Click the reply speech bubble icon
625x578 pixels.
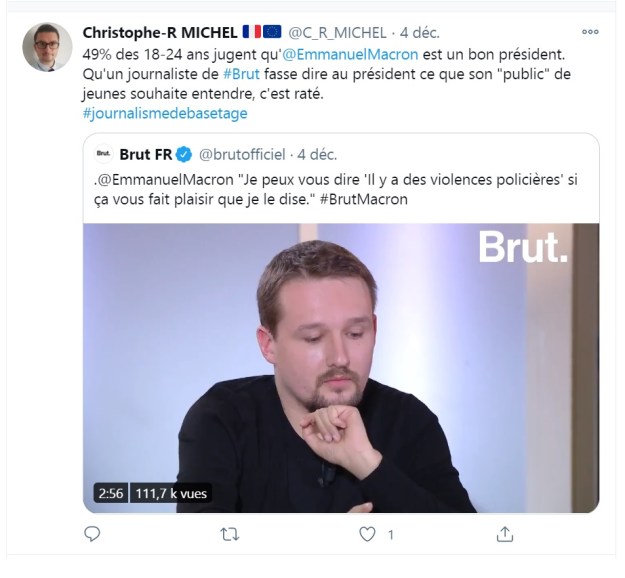click(x=93, y=534)
